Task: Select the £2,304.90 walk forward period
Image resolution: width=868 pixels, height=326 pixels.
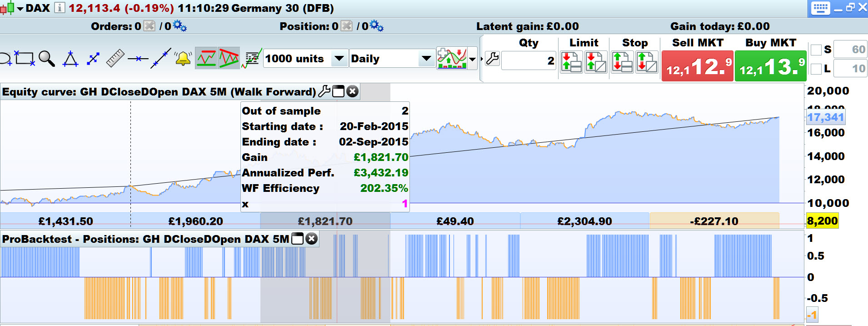Action: point(584,221)
